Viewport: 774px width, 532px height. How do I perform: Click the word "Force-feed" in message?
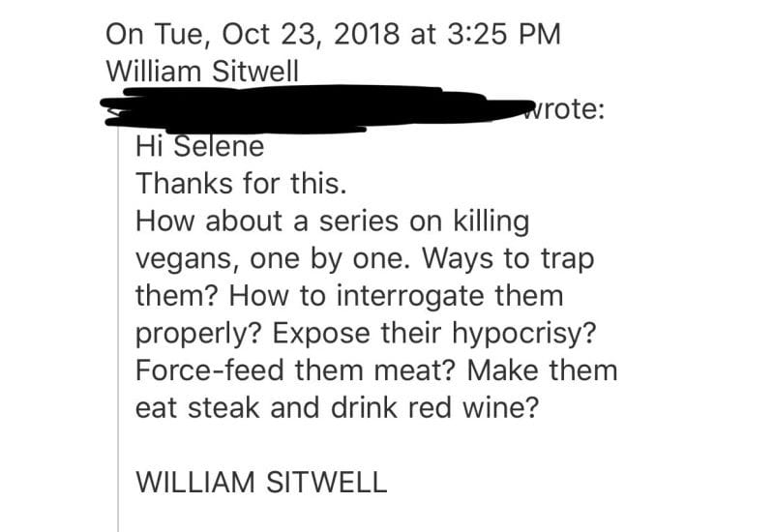[x=210, y=370]
